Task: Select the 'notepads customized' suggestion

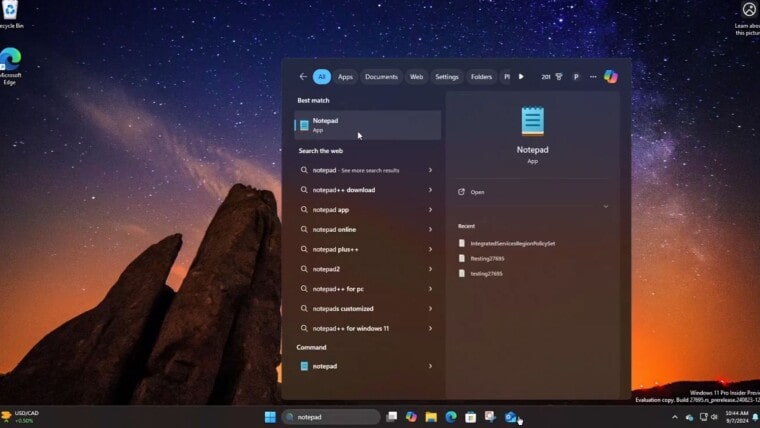Action: [367, 309]
